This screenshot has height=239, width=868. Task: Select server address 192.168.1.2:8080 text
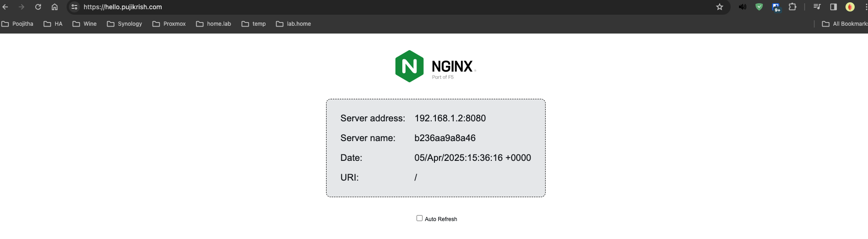click(x=450, y=118)
